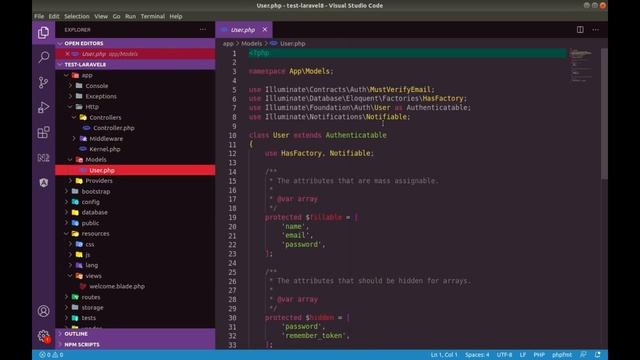Expand the Providers folder

[70, 181]
